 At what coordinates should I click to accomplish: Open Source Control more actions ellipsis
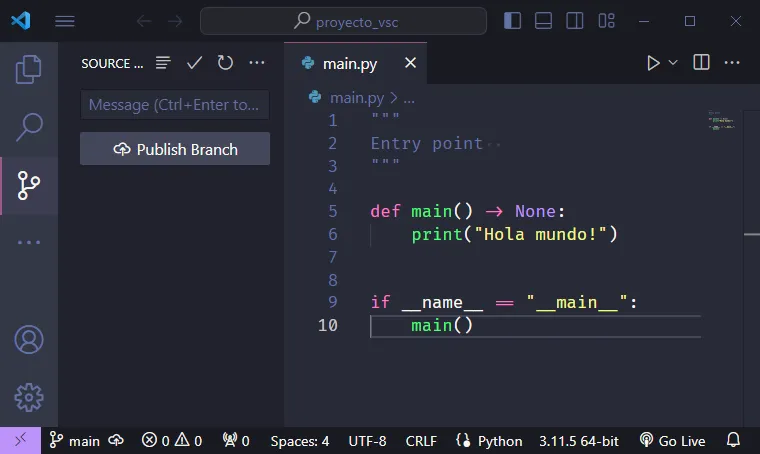pos(257,63)
